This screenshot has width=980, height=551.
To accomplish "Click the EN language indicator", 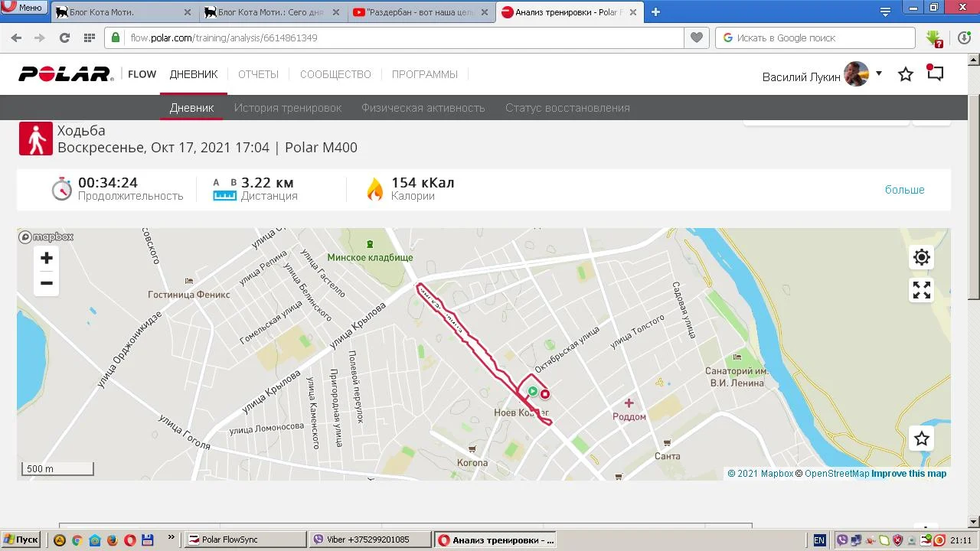I will tap(819, 540).
